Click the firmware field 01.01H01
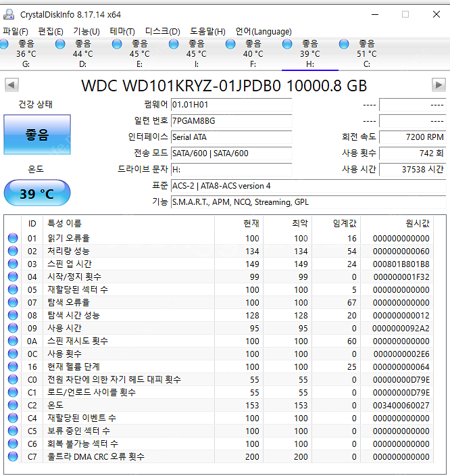 coord(232,105)
